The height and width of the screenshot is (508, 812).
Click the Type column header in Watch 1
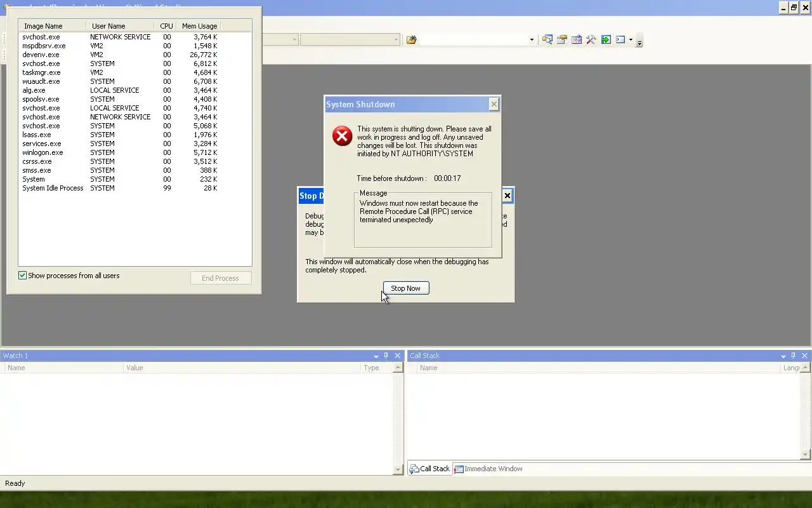click(377, 368)
